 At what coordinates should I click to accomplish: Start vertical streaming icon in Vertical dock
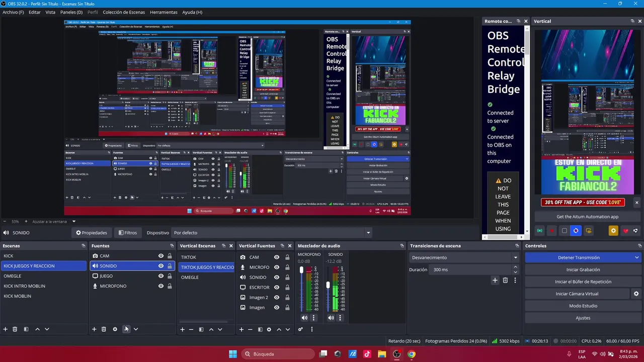tap(540, 231)
